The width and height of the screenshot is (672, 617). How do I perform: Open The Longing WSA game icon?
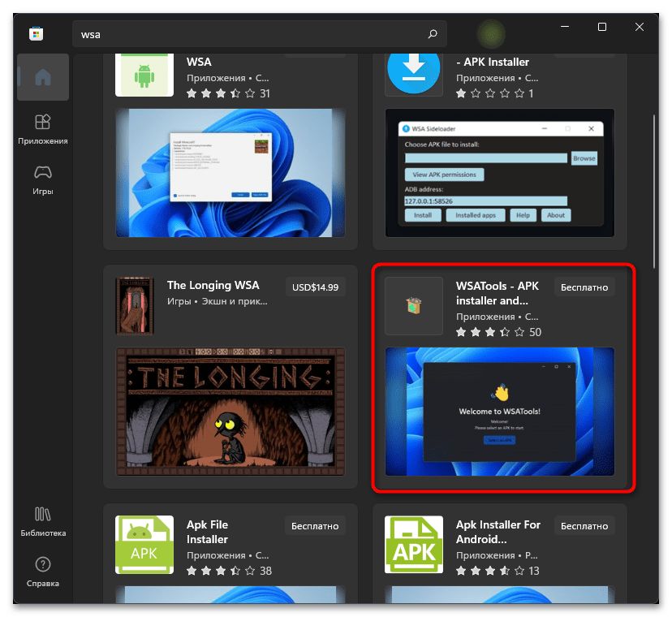[x=135, y=306]
